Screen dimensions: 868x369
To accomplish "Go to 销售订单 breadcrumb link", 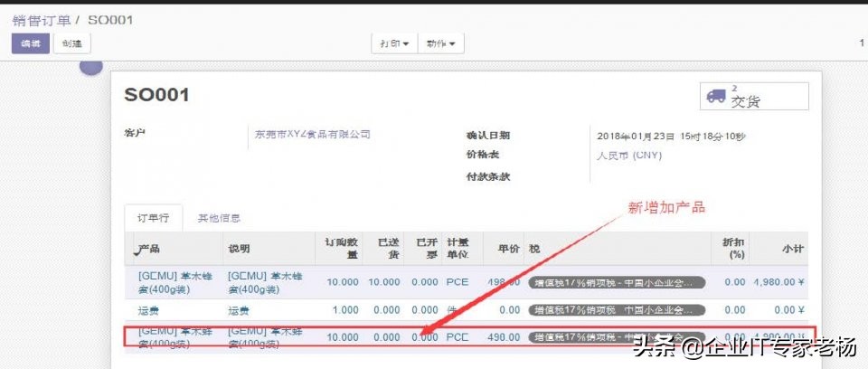I will tap(42, 21).
